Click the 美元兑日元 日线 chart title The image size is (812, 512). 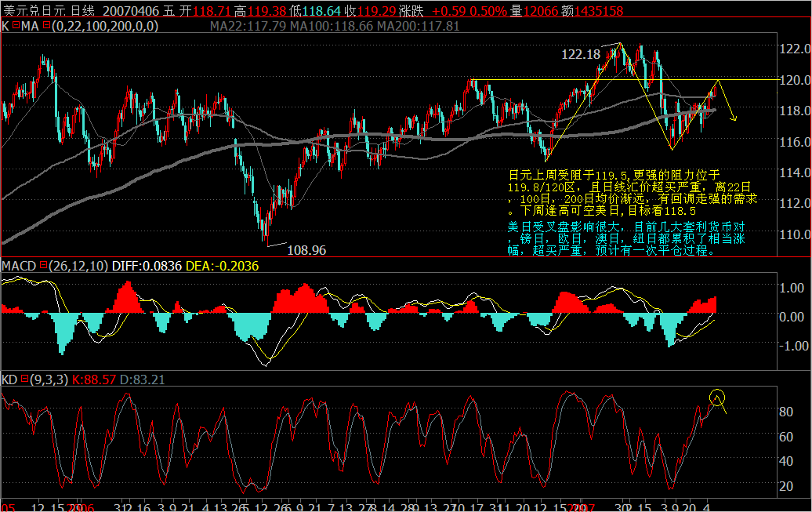pos(49,10)
